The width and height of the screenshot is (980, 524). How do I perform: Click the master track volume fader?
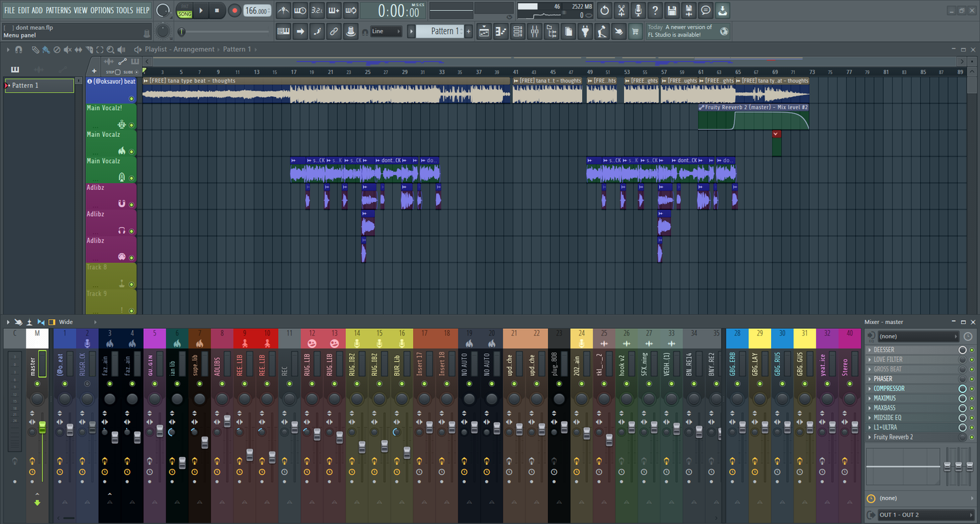[x=42, y=427]
